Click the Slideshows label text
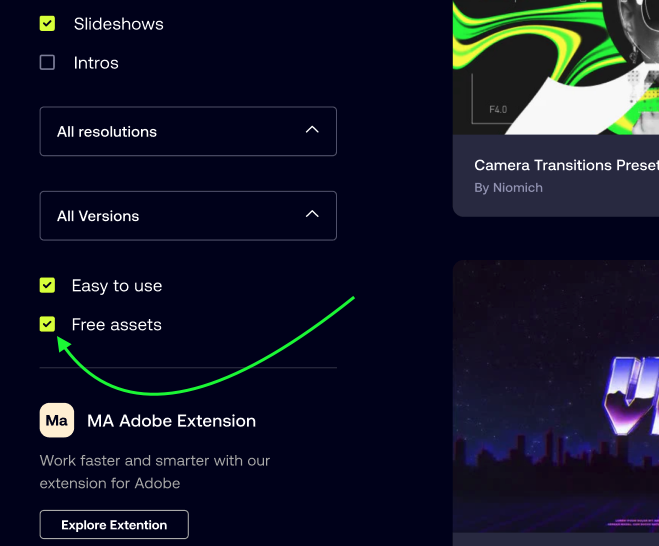The height and width of the screenshot is (546, 659). pos(119,24)
